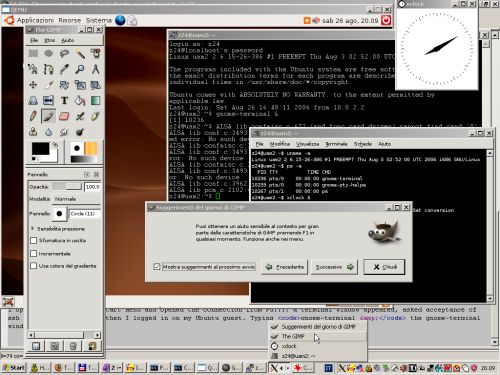Select the Move tool
The height and width of the screenshot is (375, 500).
point(33,85)
